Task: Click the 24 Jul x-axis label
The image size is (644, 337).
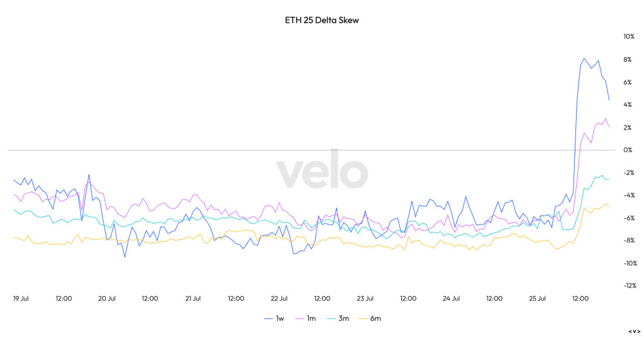Action: point(452,299)
